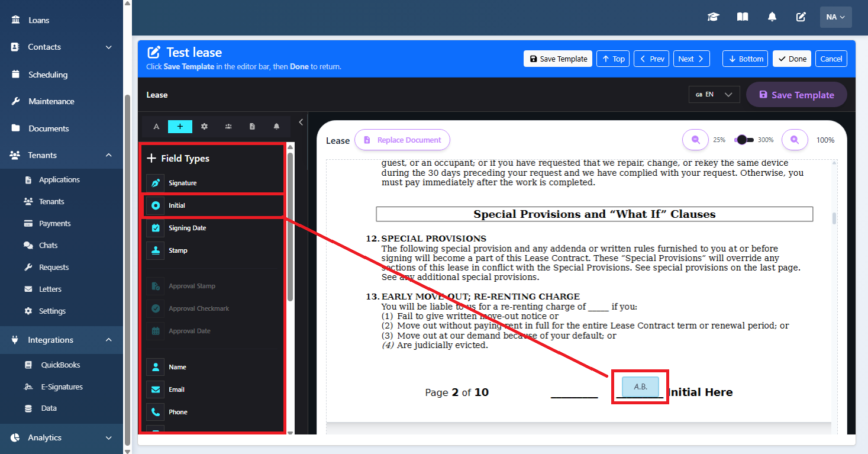Click the left sidebar scrollbar

click(127, 269)
